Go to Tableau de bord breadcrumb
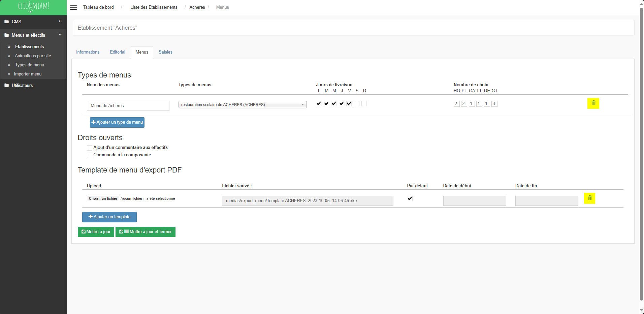 pyautogui.click(x=98, y=7)
